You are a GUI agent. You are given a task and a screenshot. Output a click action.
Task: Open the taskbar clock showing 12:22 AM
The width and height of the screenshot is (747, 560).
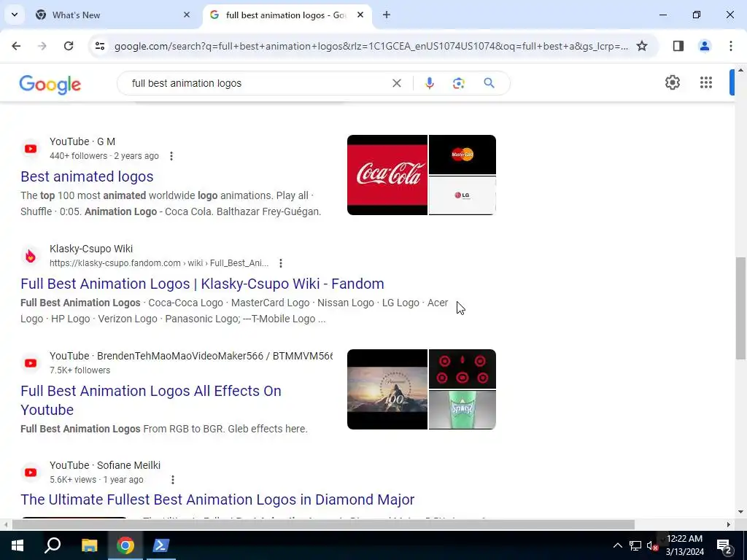[684, 545]
